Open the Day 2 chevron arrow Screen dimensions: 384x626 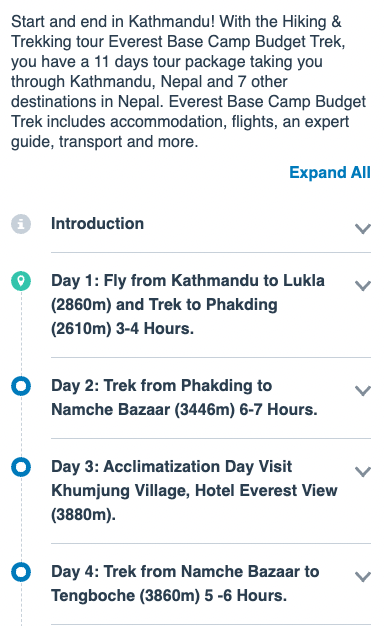363,391
